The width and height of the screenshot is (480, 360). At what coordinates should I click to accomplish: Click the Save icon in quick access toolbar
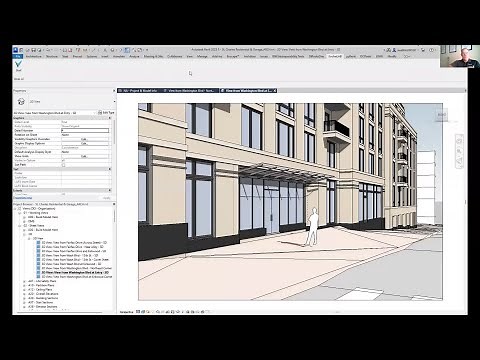(33, 50)
